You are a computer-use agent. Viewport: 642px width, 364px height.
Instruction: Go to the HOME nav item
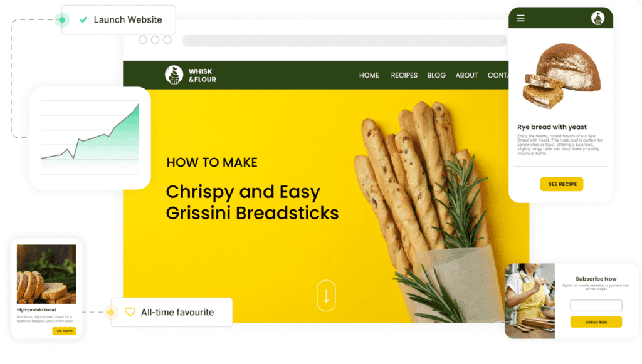coord(369,75)
